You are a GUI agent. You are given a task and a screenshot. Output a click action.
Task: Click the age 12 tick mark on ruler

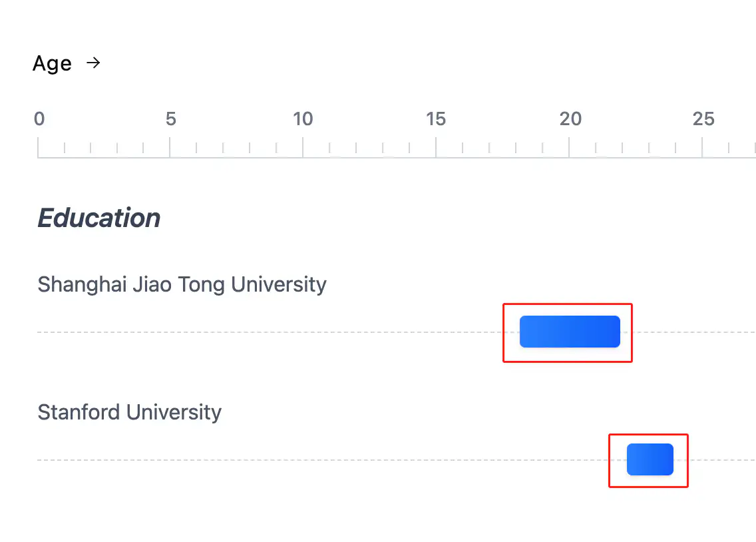coord(356,148)
